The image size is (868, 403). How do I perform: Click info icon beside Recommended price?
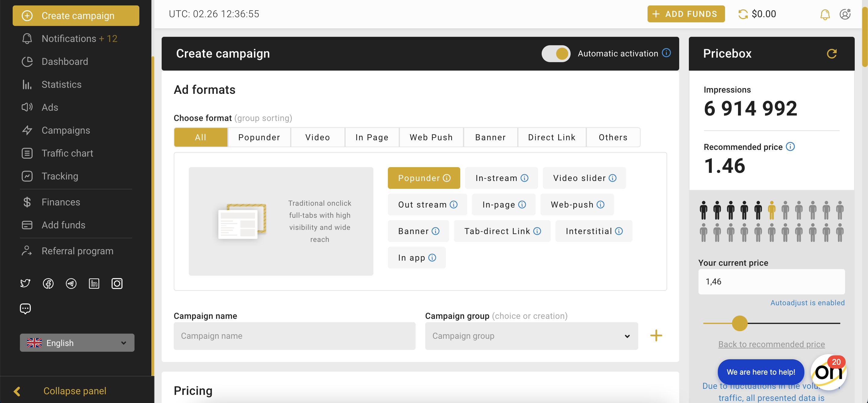tap(790, 147)
